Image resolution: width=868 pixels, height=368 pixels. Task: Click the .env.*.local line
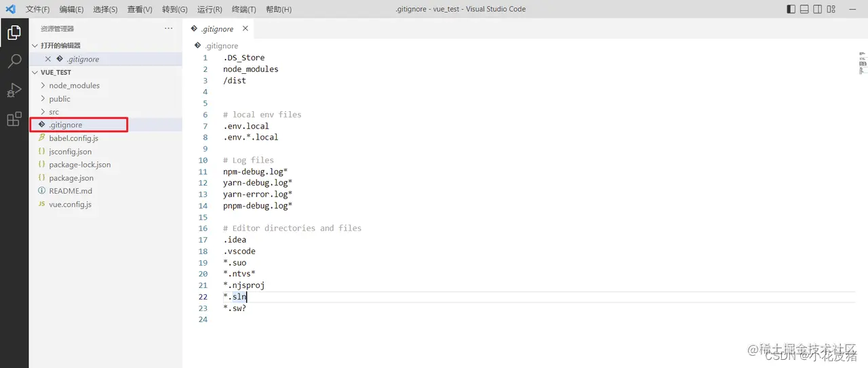[x=251, y=137]
